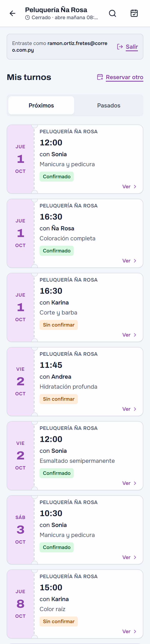Click the log out arrow icon beside Salir

pos(120,47)
